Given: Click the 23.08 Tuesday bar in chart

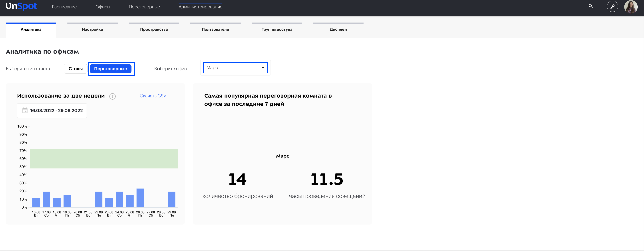Looking at the screenshot, I should [x=109, y=202].
